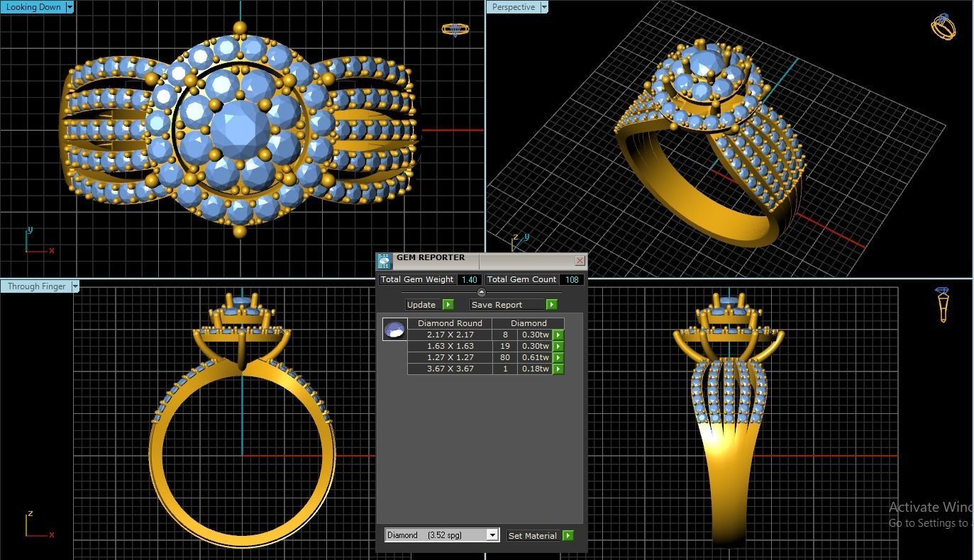This screenshot has height=560, width=974.
Task: Click the Update green arrow
Action: (x=448, y=305)
